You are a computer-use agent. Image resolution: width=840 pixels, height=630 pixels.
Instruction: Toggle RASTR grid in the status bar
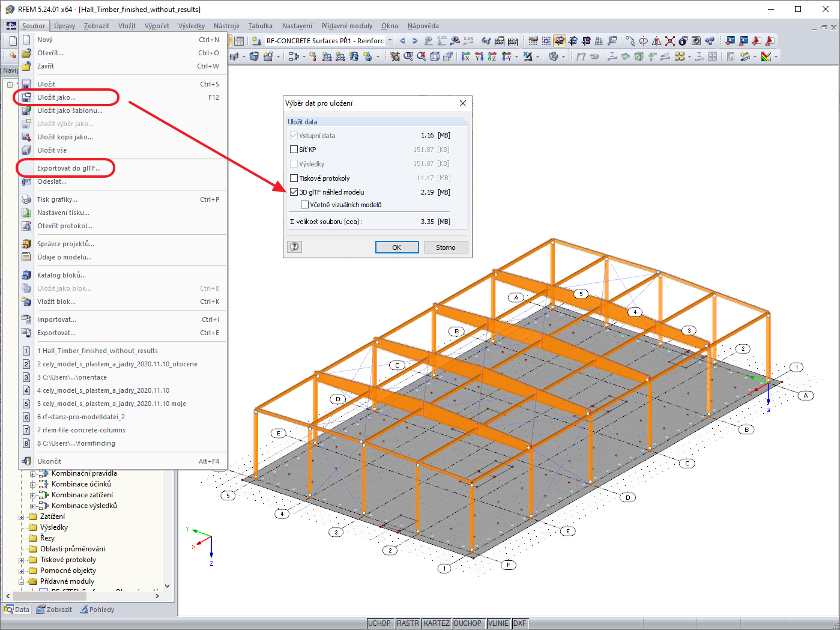coord(408,623)
